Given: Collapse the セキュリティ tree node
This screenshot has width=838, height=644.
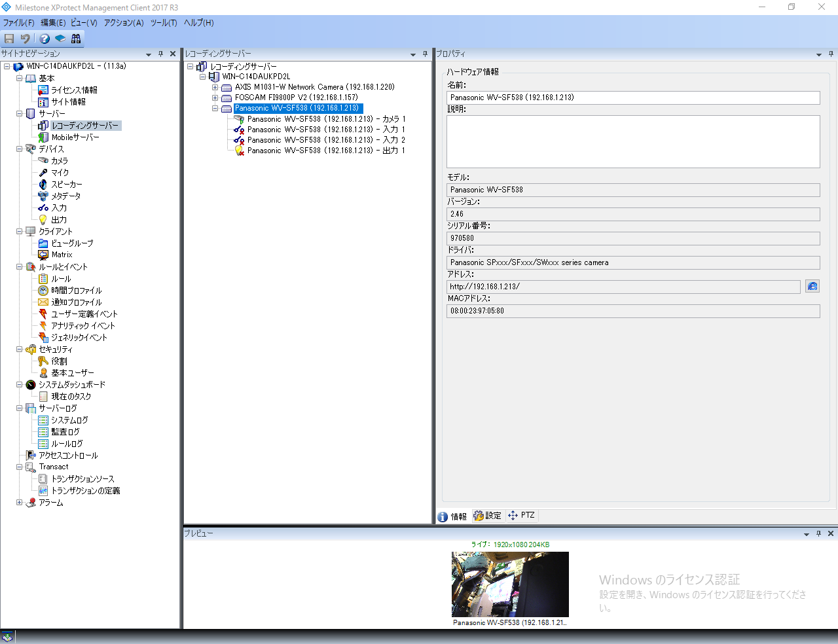Looking at the screenshot, I should click(20, 349).
